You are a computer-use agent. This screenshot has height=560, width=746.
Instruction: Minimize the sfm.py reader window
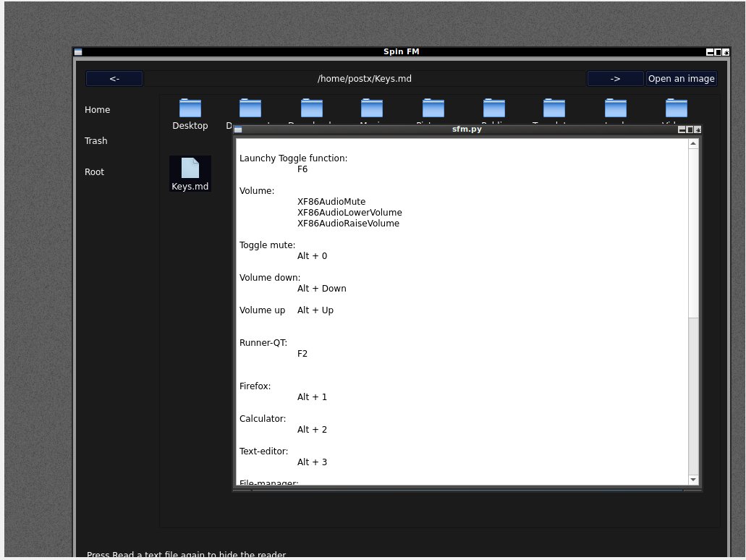pyautogui.click(x=682, y=130)
